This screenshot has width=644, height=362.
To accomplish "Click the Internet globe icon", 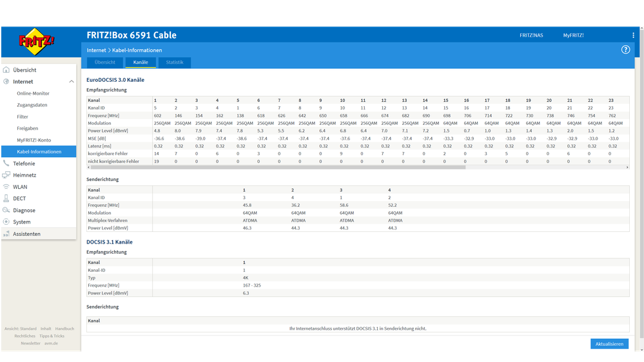I will pos(6,81).
